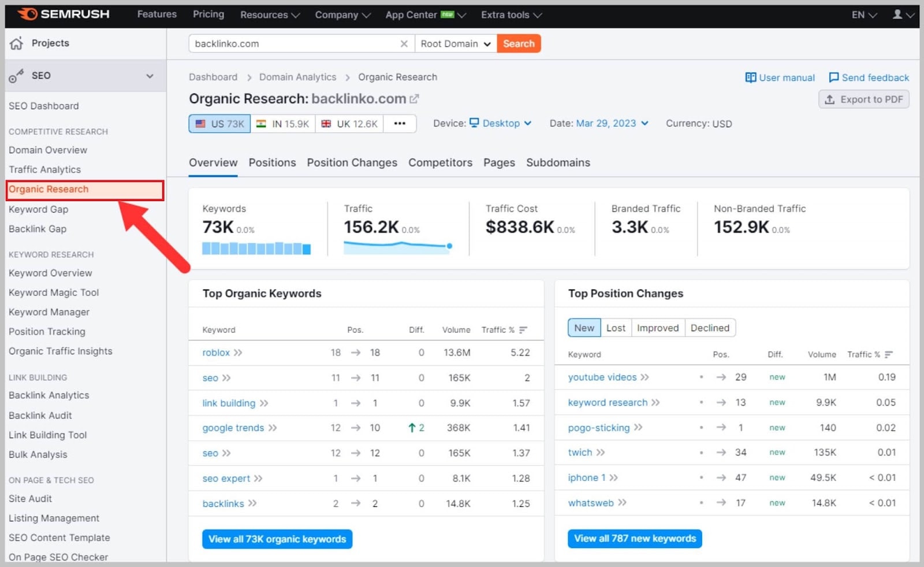Open SERP arrows next to pogo-sticking
Screen dimensions: 924x567
coord(638,428)
